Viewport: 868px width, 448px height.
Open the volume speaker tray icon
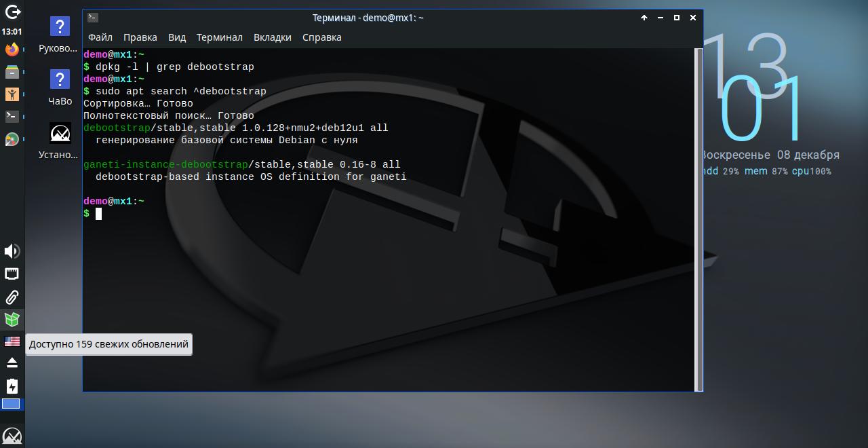pos(12,251)
